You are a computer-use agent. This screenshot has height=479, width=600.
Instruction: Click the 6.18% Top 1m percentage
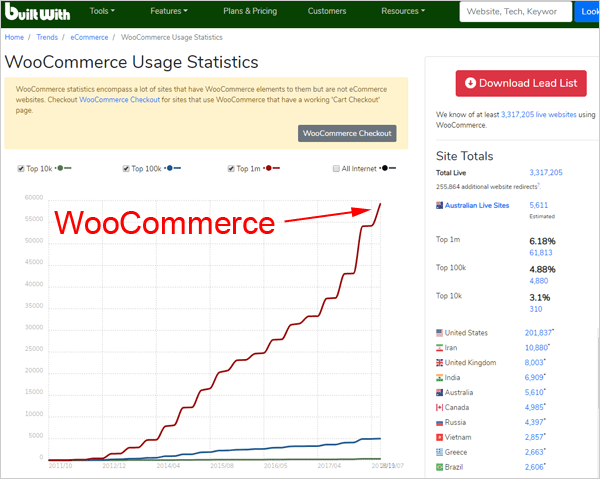542,241
